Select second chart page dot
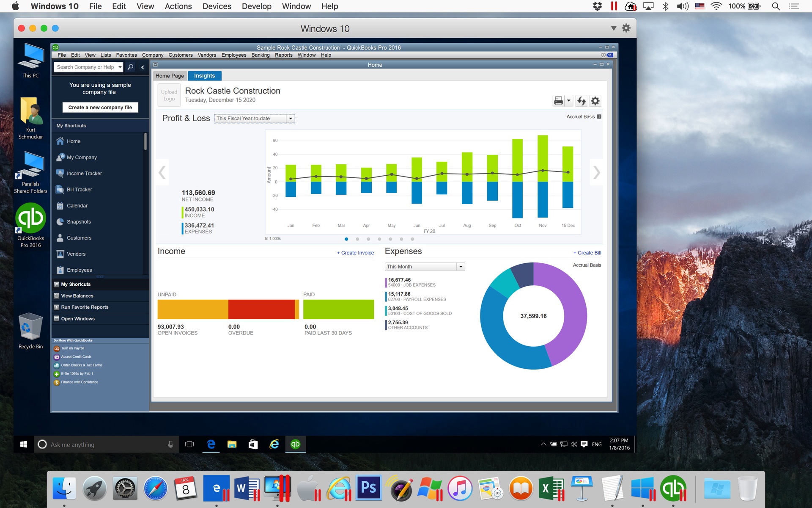Screen dimensions: 812x508 click(x=357, y=239)
